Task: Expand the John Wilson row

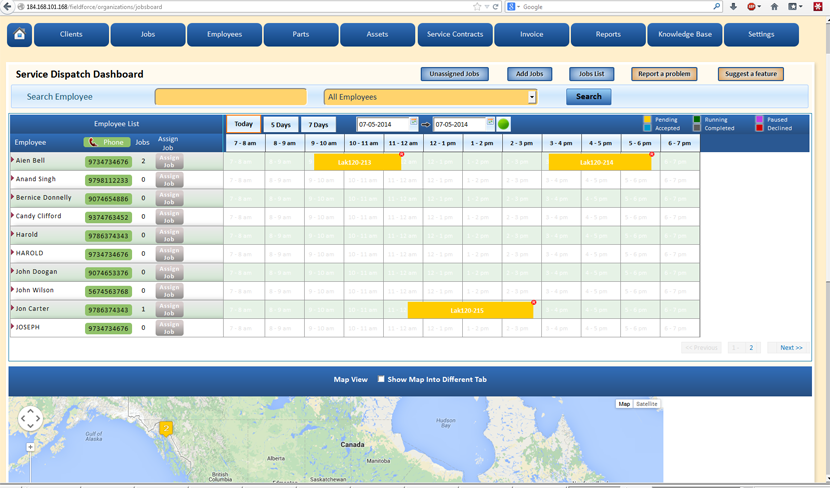Action: click(x=12, y=289)
